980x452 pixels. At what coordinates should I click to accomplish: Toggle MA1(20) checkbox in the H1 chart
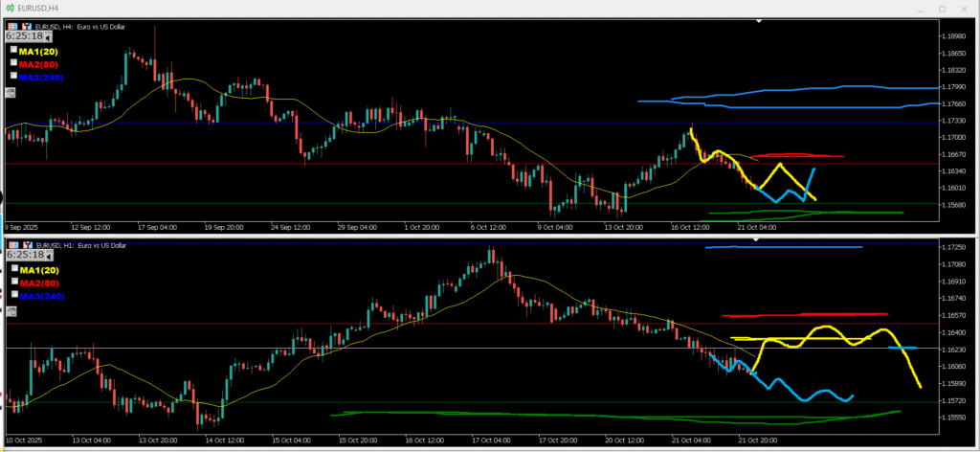[x=13, y=268]
